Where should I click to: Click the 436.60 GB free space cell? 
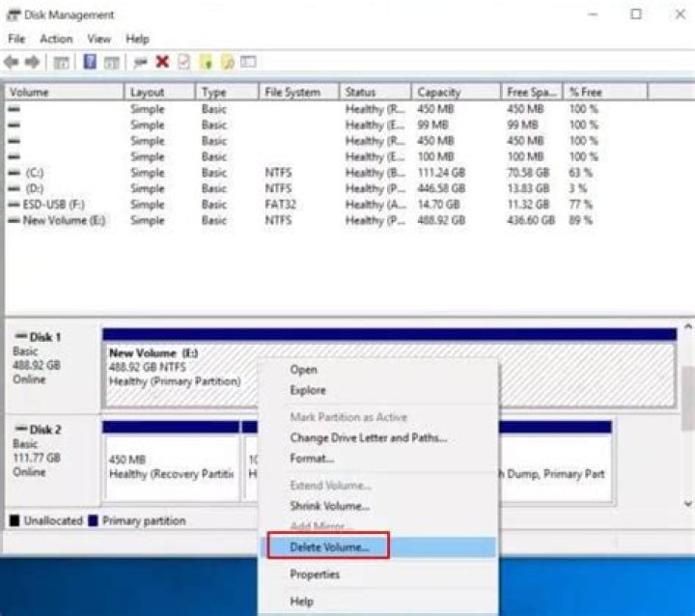531,220
